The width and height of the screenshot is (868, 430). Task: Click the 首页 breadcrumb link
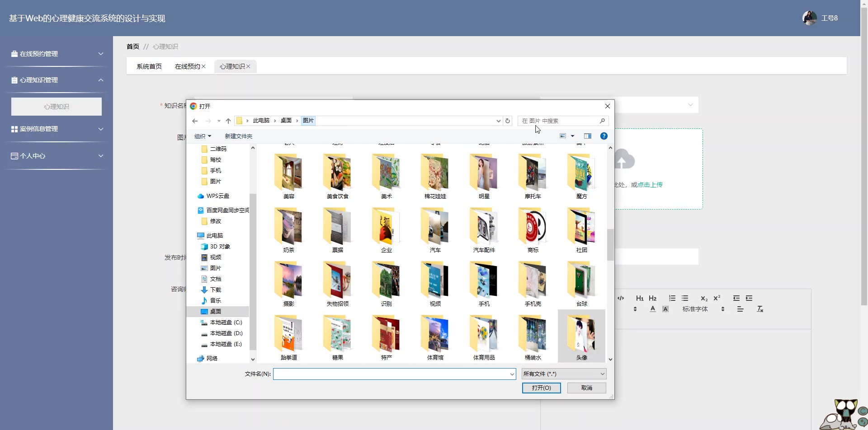tap(133, 47)
